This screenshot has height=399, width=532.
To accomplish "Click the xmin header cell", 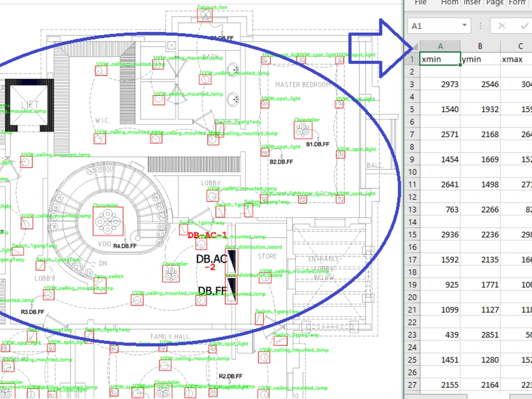I will 440,59.
